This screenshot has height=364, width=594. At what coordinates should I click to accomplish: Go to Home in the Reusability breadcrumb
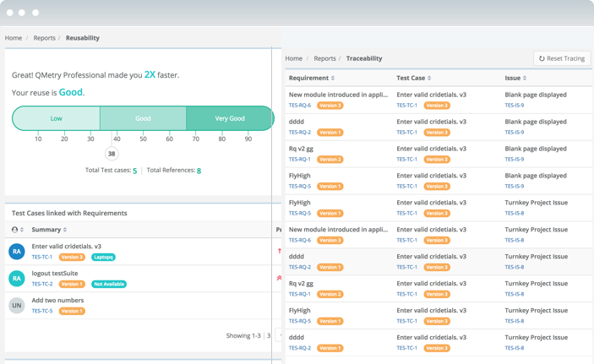(x=14, y=38)
